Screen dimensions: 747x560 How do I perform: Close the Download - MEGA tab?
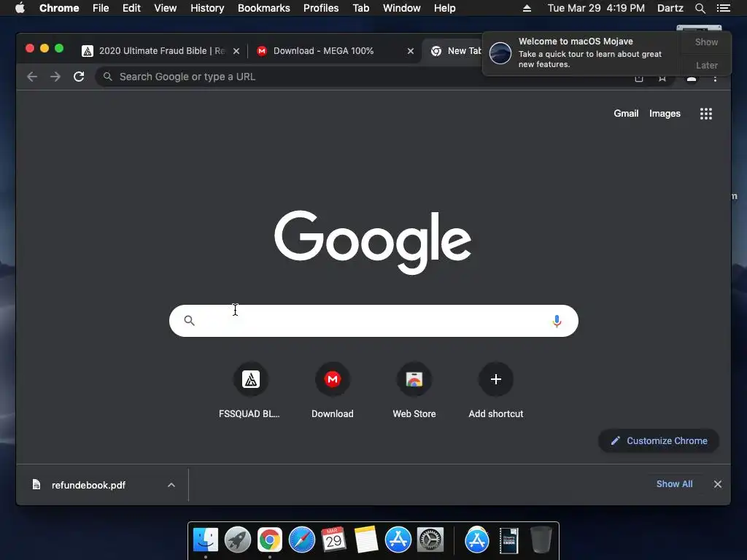pyautogui.click(x=411, y=51)
